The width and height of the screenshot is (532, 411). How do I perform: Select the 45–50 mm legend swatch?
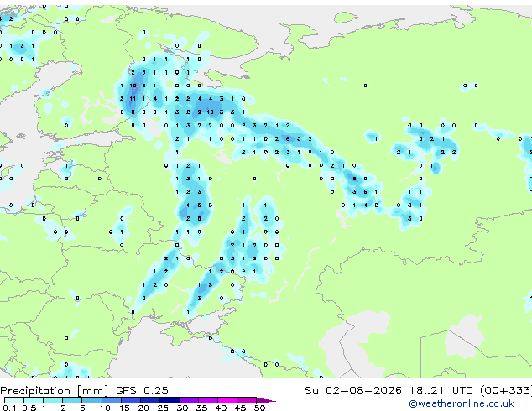click(247, 400)
